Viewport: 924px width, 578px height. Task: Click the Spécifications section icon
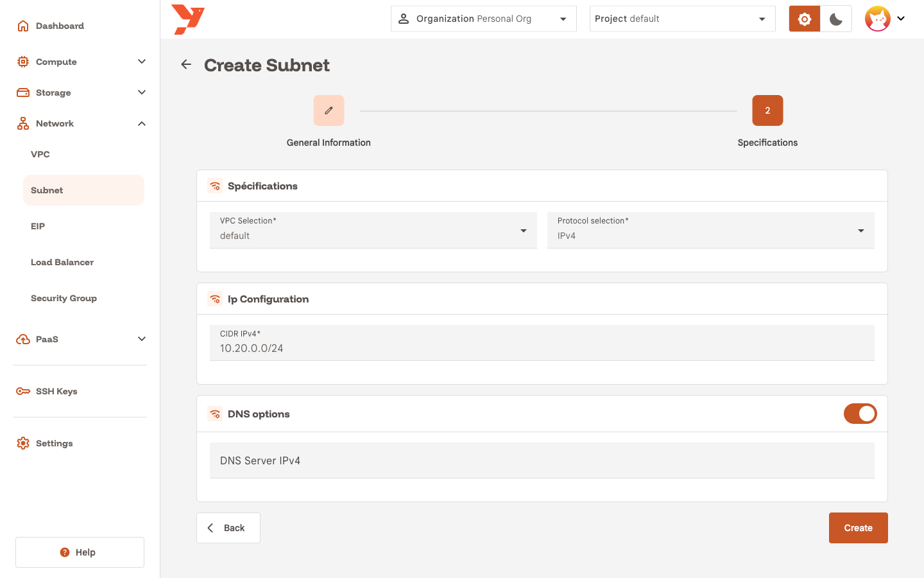[x=215, y=186]
